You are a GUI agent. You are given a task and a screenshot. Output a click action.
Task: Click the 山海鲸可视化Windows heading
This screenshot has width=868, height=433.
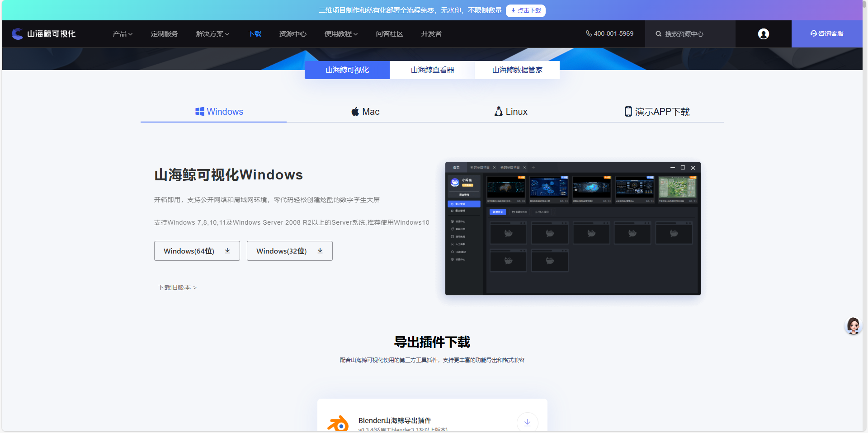pos(228,175)
